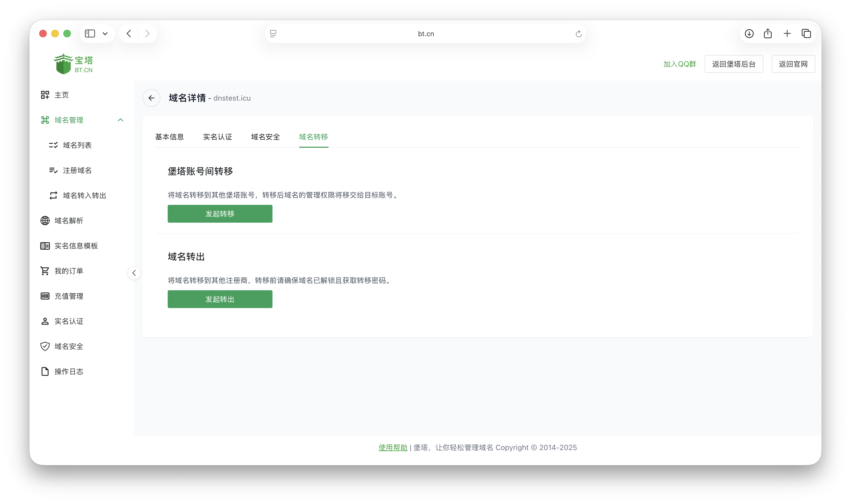851x504 pixels.
Task: Click the Safari share icon
Action: click(768, 34)
